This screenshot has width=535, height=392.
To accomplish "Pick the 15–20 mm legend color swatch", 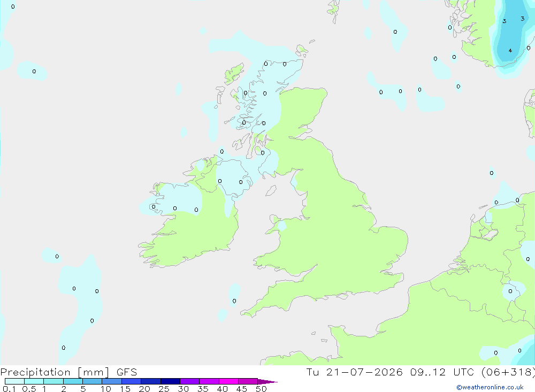I will tap(132, 381).
